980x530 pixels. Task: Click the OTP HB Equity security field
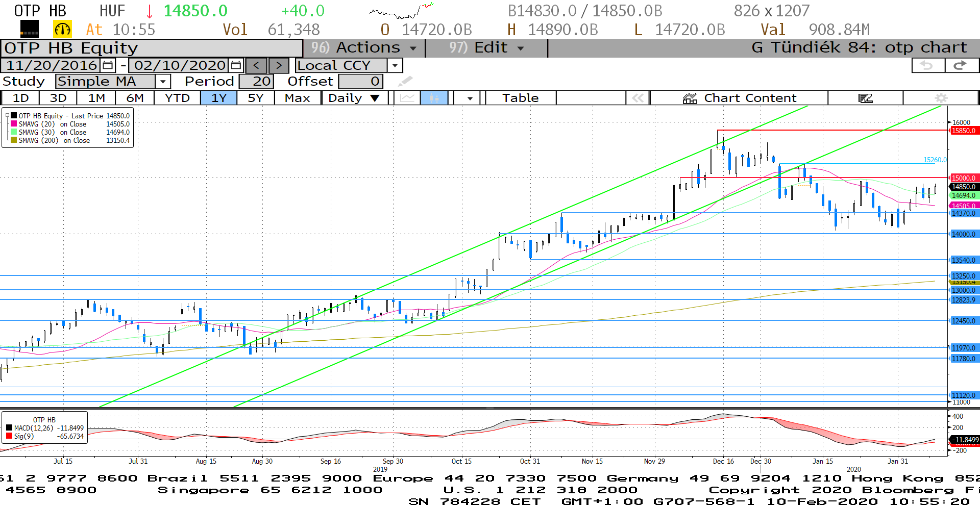[152, 48]
